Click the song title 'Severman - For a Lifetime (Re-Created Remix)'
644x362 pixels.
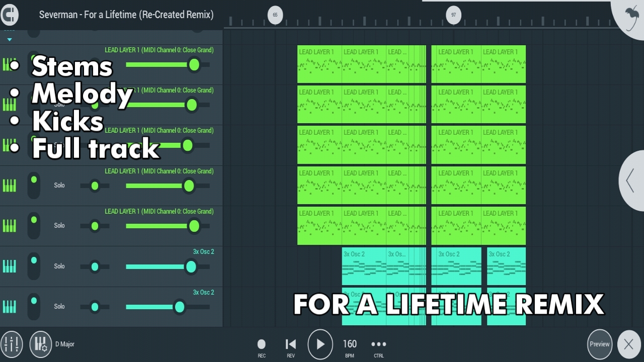click(x=126, y=15)
